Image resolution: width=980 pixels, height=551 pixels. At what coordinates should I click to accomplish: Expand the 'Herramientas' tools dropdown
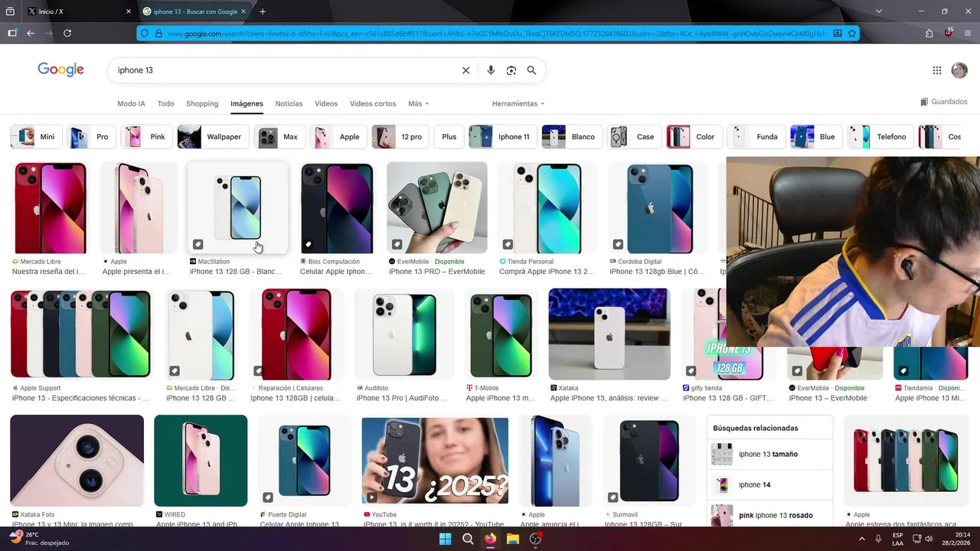coord(518,103)
